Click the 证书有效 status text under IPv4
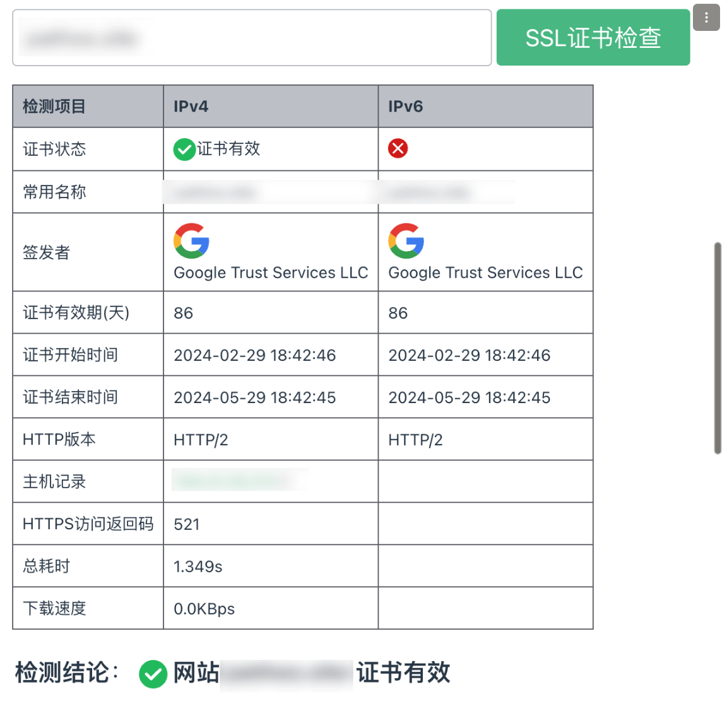 pyautogui.click(x=228, y=149)
